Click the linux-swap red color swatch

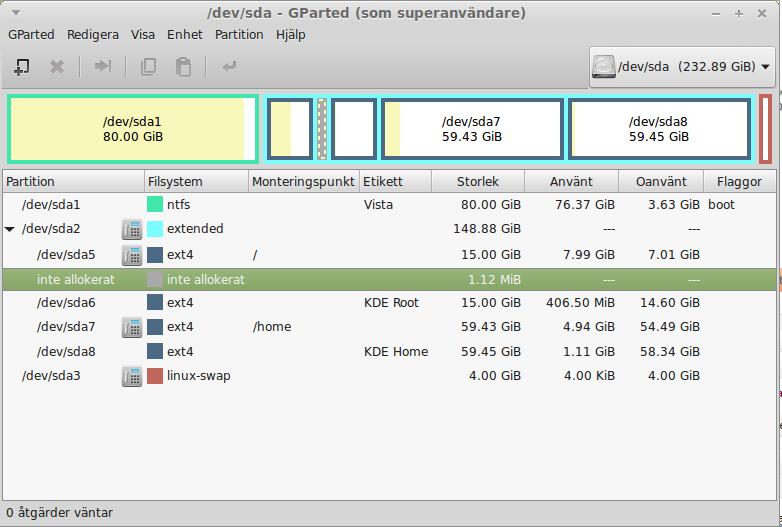155,376
